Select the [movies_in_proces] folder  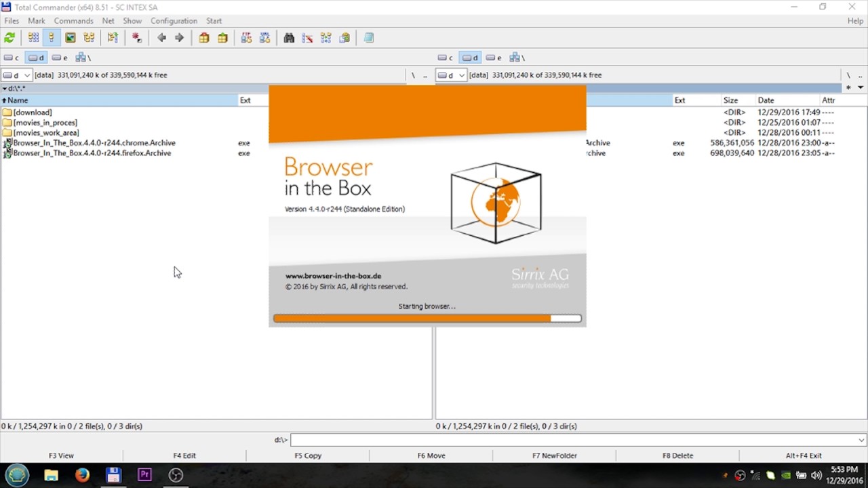click(45, 123)
